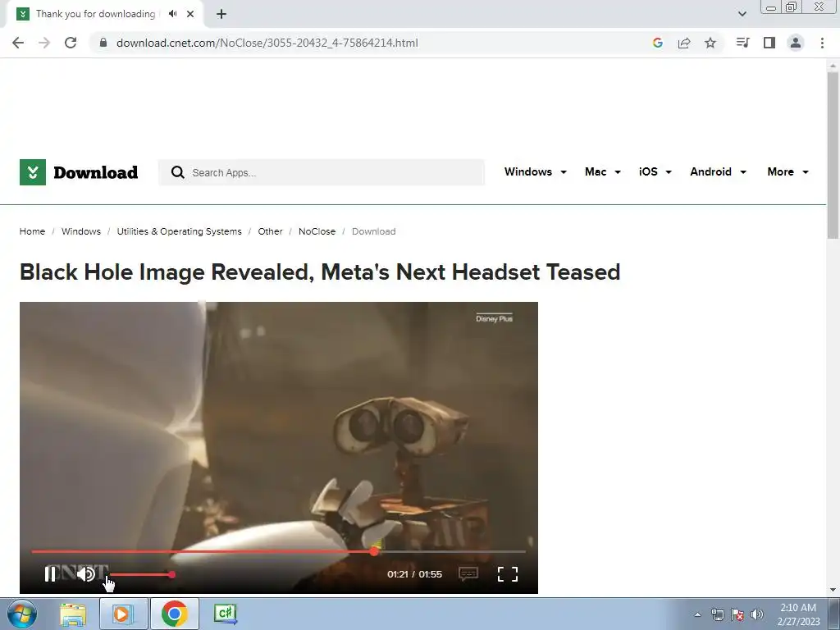The image size is (840, 630).
Task: Expand the Android dropdown menu
Action: [x=718, y=172]
